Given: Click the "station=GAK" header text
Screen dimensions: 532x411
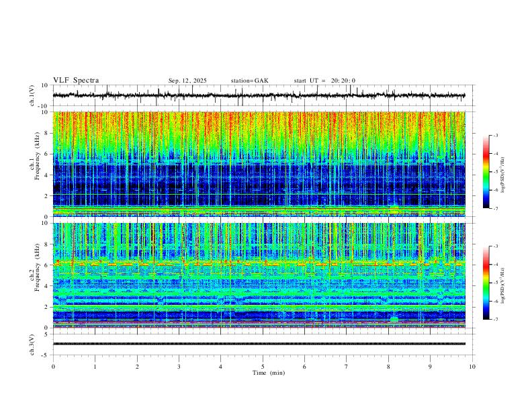Looking at the screenshot, I should [249, 81].
